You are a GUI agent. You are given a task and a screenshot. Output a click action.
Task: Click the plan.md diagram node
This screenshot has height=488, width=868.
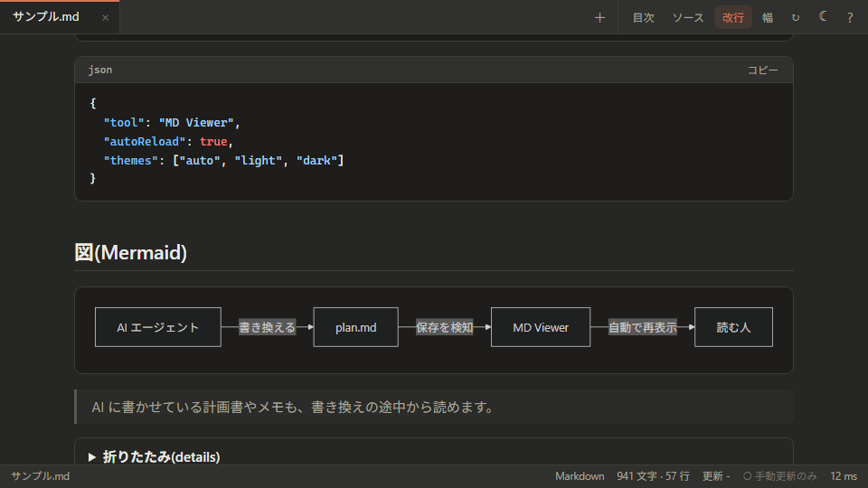click(355, 327)
